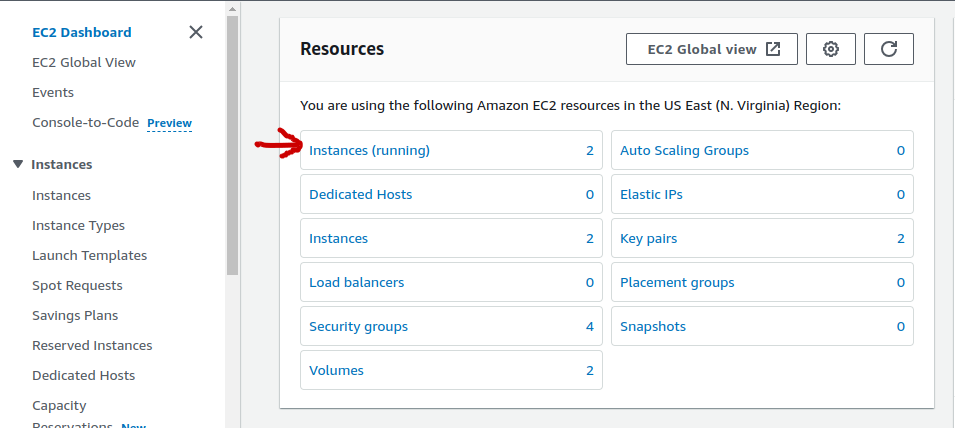Click Volumes resource link

pyautogui.click(x=336, y=370)
